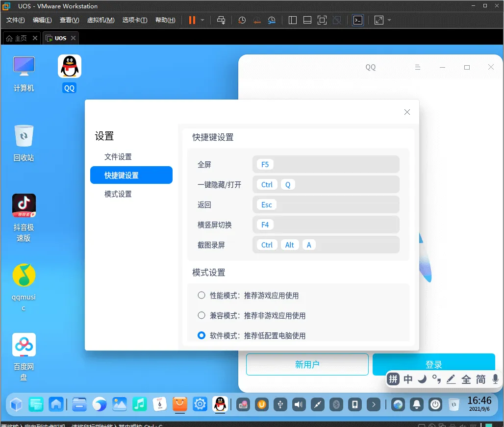The image size is (504, 427).
Task: Enter VMware full screen mode icon
Action: coord(322,20)
